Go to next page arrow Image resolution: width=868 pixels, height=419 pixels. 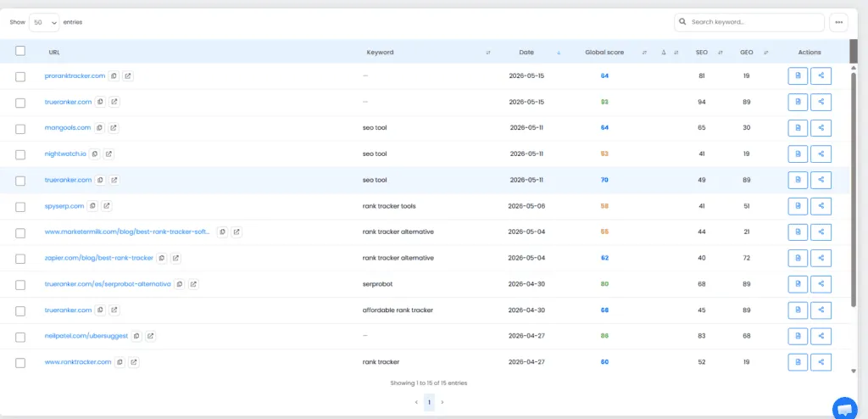(442, 402)
